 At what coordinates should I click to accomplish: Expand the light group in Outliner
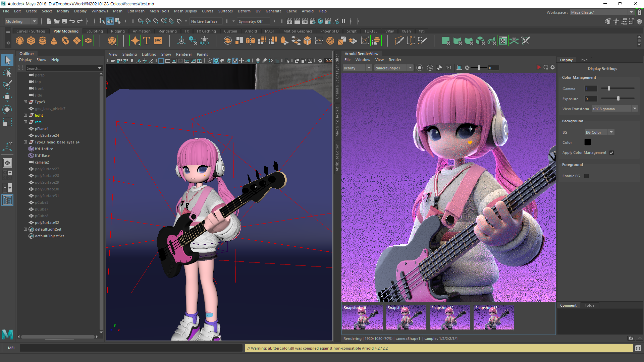tap(25, 115)
